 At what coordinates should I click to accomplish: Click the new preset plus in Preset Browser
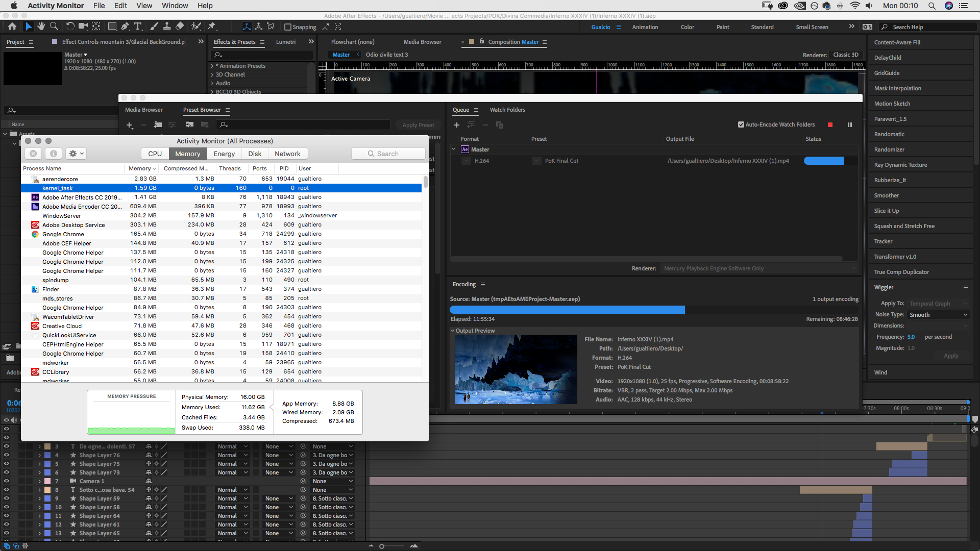pyautogui.click(x=130, y=125)
